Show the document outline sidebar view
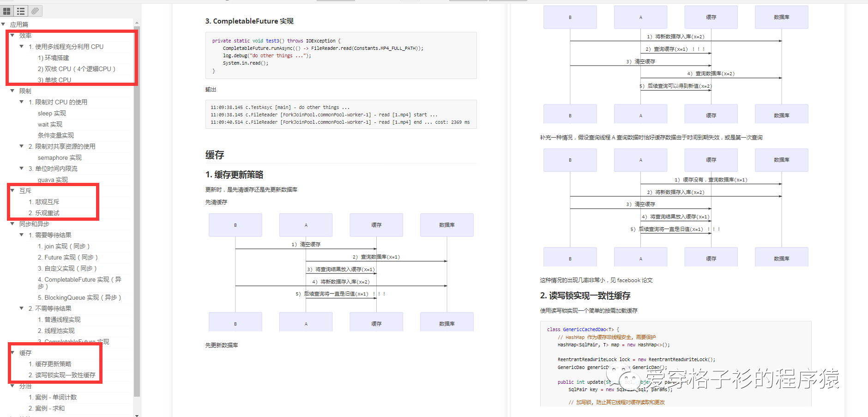Viewport: 868px width, 417px height. [x=21, y=11]
